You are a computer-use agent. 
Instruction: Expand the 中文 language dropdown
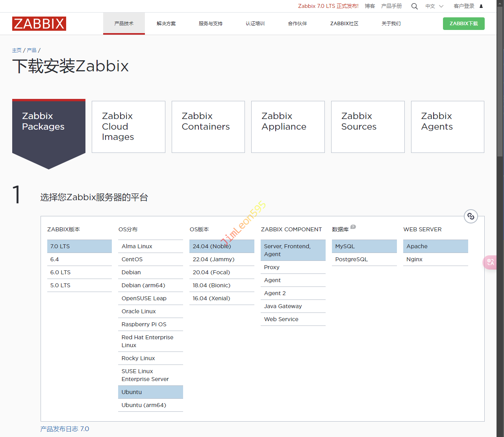pyautogui.click(x=434, y=6)
